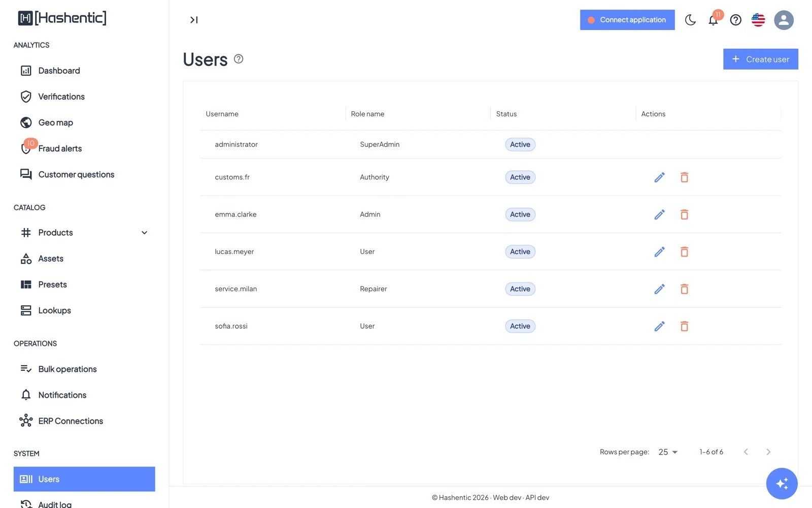Open Lookups in the sidebar

(84, 310)
